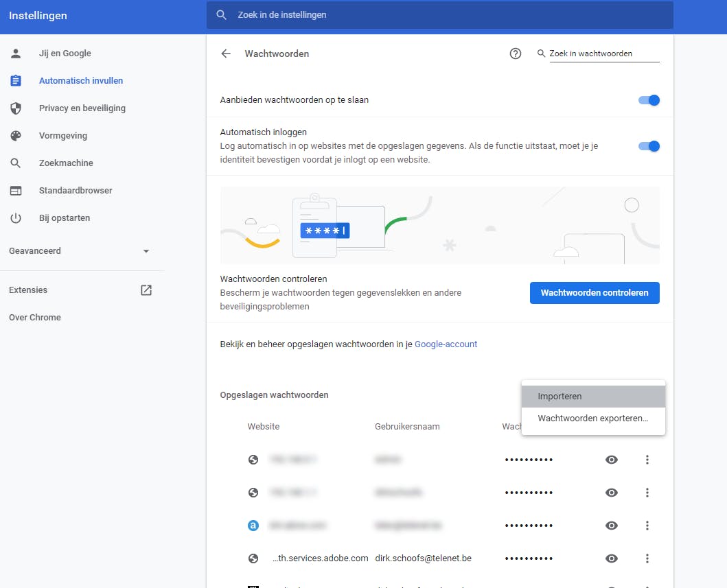This screenshot has width=727, height=588.
Task: Open more actions for second saved password
Action: 647,493
